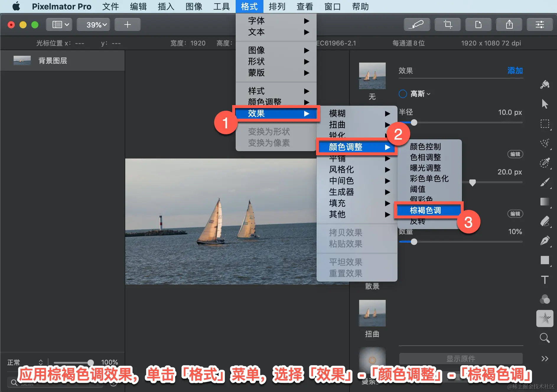Click the 数量 slider handle
The height and width of the screenshot is (392, 557).
point(414,242)
